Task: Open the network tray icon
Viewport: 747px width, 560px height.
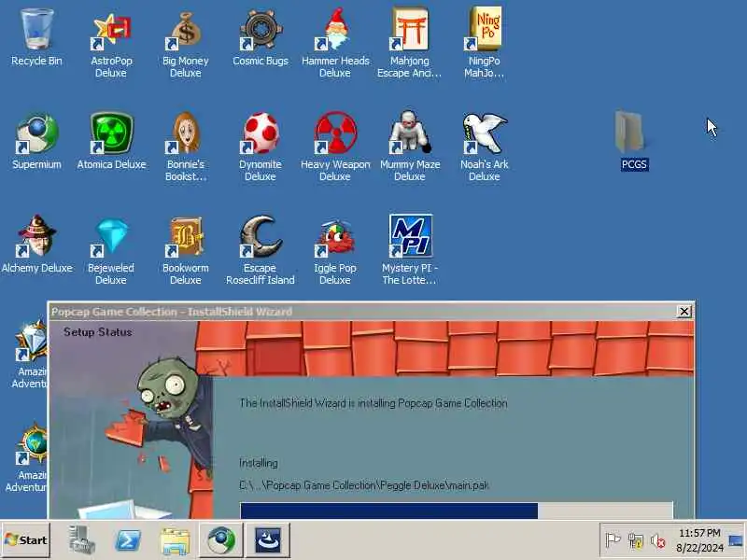Action: (x=636, y=541)
